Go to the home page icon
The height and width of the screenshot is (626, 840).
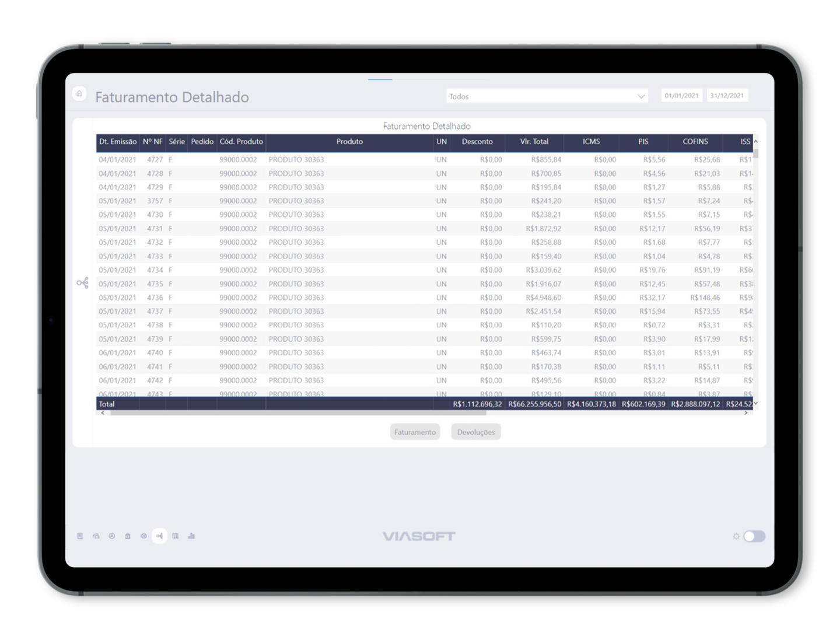click(79, 93)
